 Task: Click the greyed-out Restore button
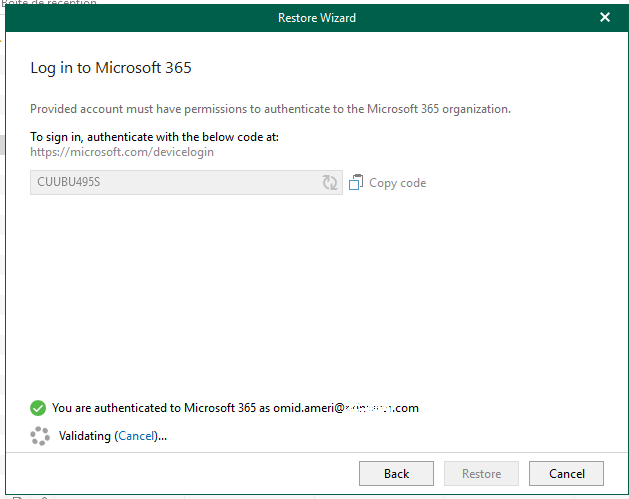[481, 473]
